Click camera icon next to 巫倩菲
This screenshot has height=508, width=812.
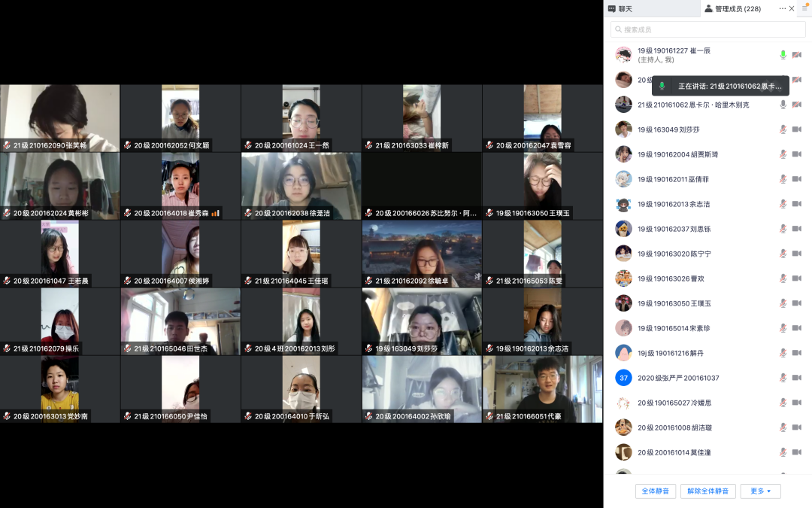coord(797,179)
